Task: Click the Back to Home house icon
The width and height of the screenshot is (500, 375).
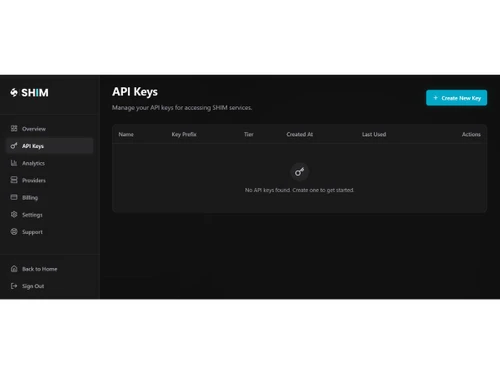Action: tap(14, 269)
